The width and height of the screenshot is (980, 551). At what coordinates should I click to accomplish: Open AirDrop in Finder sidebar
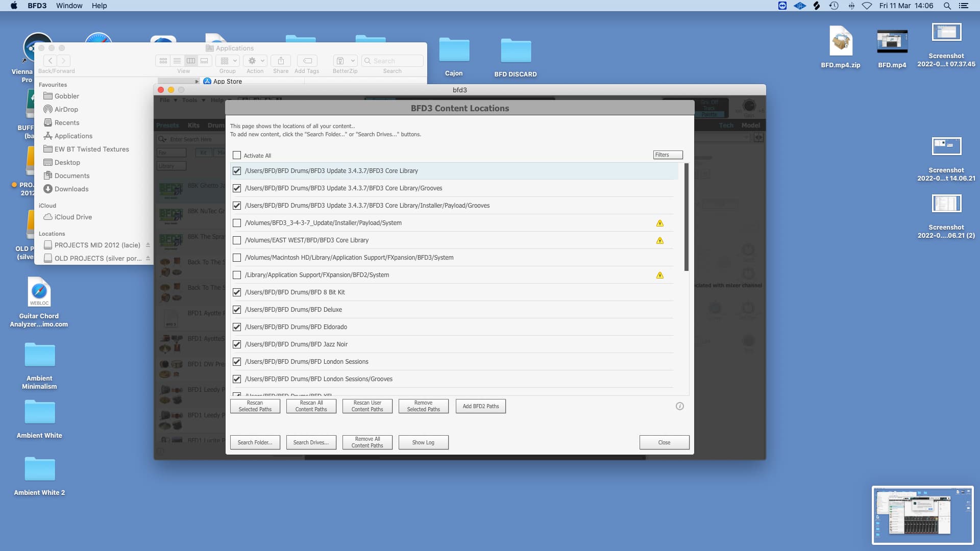coord(66,109)
